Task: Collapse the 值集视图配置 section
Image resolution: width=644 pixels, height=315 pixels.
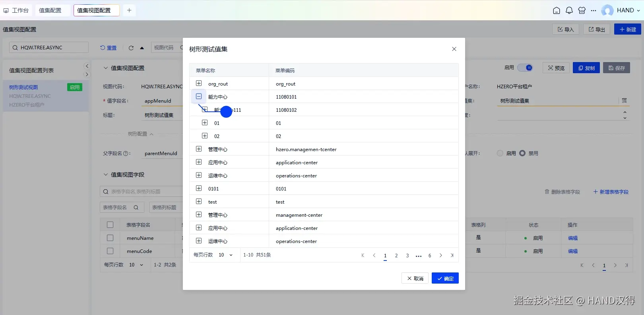Action: tap(106, 68)
